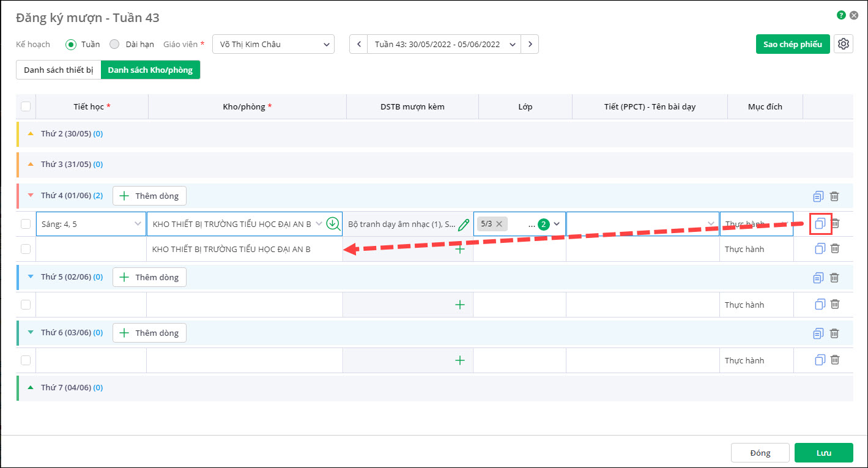Viewport: 868px width, 468px height.
Task: Open the Tuần 43 week selector dropdown
Action: [x=444, y=44]
